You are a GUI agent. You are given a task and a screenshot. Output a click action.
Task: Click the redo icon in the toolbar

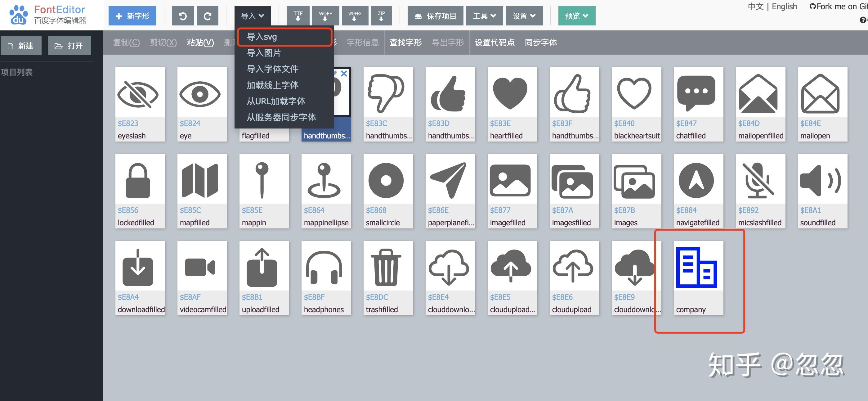pyautogui.click(x=207, y=16)
